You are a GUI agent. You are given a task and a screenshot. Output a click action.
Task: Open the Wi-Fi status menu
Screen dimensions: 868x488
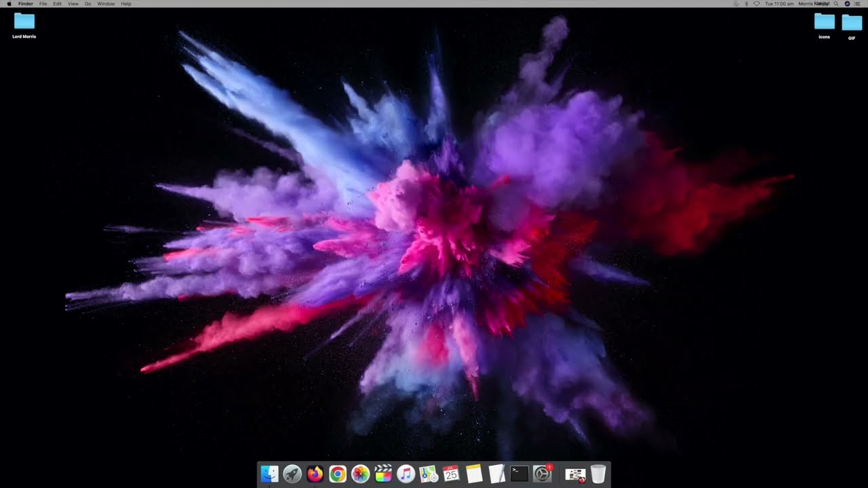tap(757, 3)
